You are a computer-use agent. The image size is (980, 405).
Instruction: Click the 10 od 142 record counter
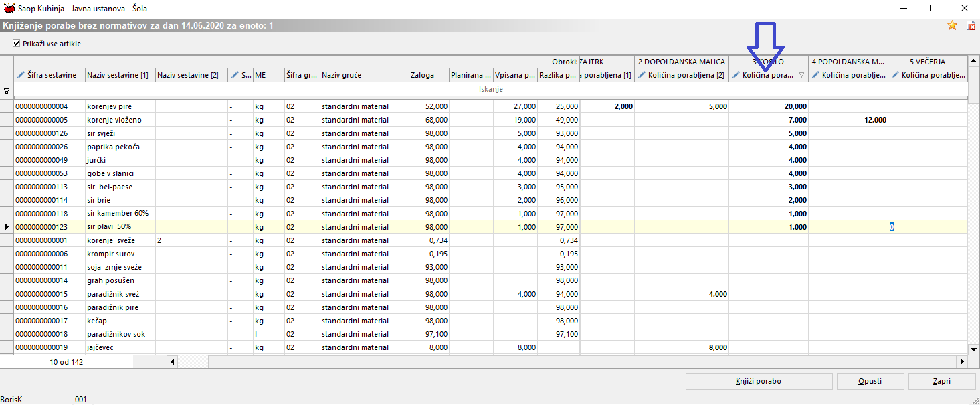[66, 362]
